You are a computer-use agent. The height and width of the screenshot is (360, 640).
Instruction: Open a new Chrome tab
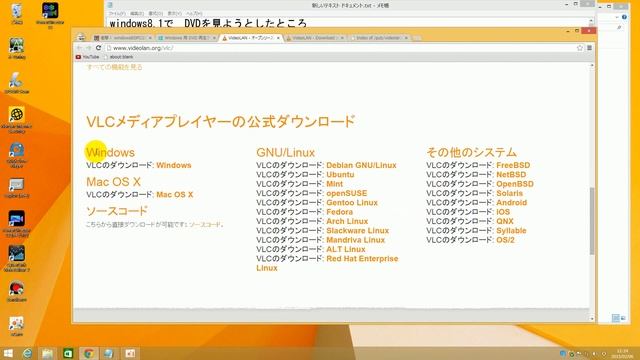[416, 38]
